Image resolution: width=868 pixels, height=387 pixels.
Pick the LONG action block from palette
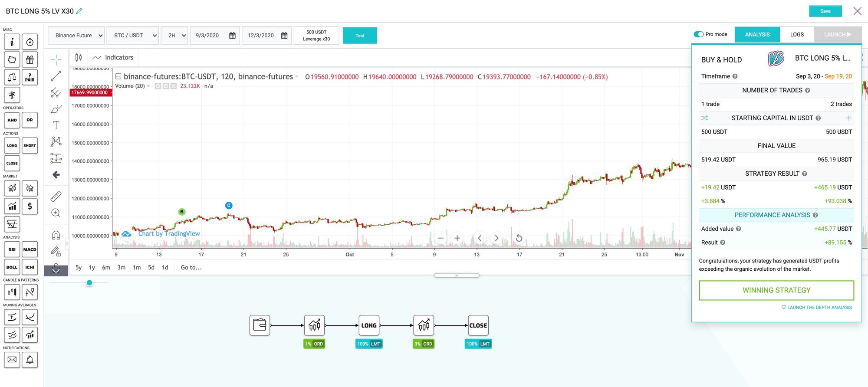(12, 146)
